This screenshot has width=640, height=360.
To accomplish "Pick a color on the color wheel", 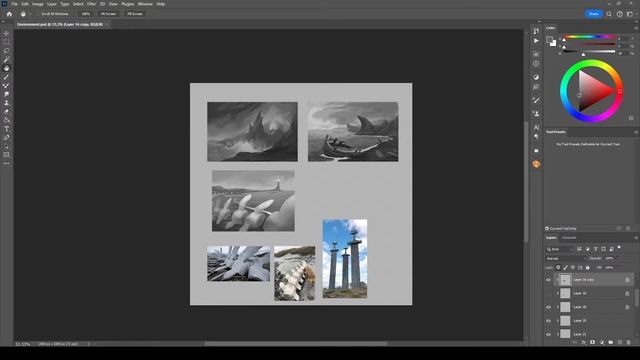I will [591, 91].
